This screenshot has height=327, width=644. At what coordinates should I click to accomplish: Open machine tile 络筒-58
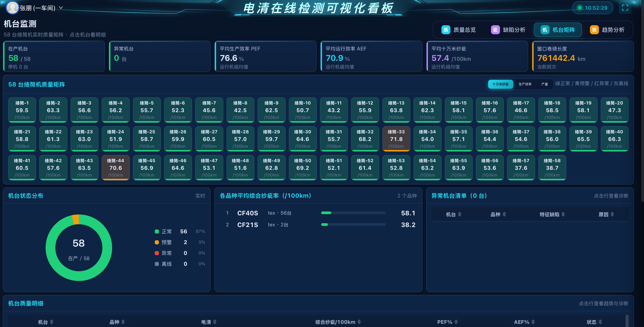[x=552, y=168]
